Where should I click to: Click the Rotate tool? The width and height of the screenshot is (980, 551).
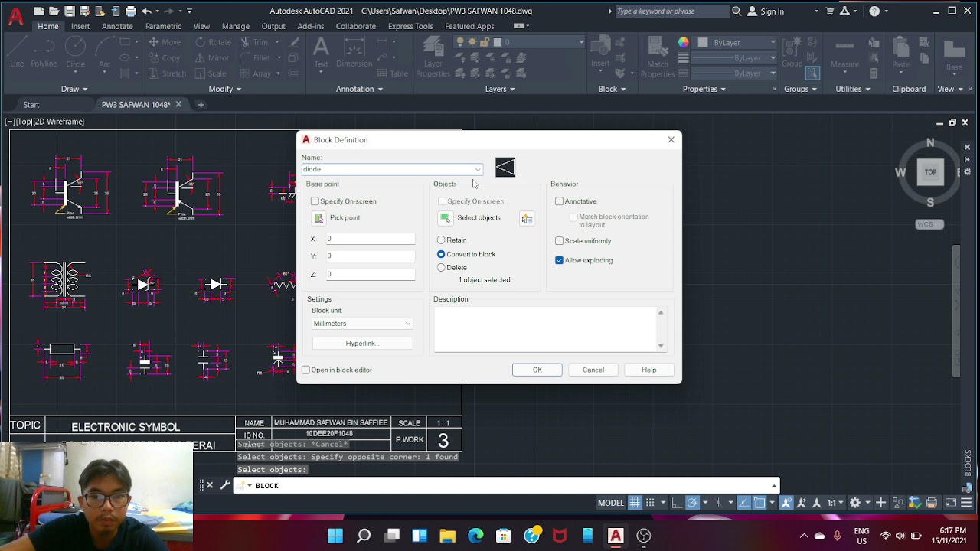click(212, 42)
